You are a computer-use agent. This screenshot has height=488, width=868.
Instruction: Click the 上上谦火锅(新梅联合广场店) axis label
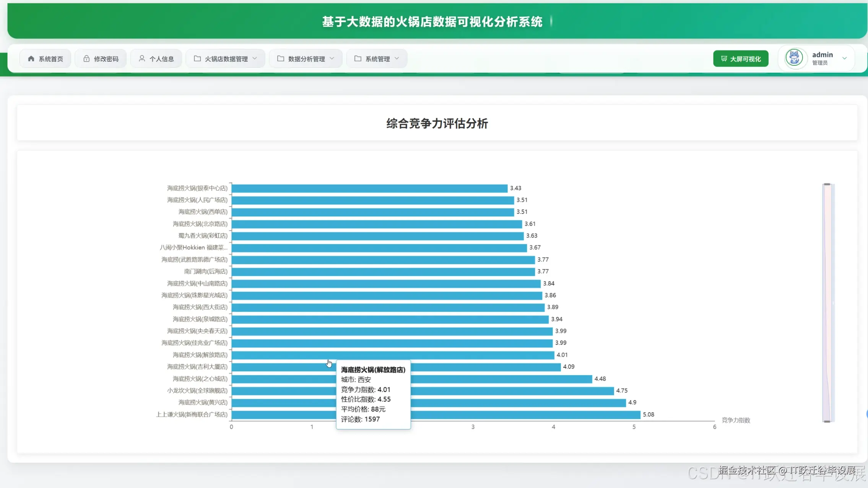[x=192, y=414]
